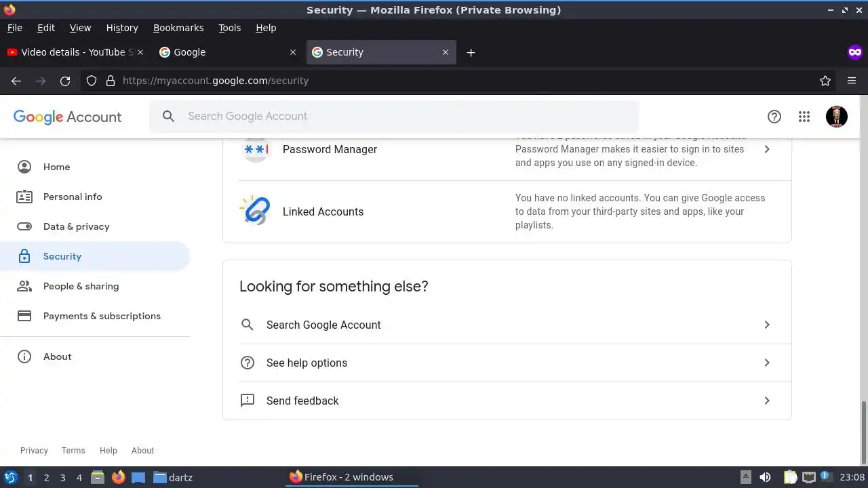This screenshot has width=868, height=488.
Task: Open Google apps grid icon
Action: (804, 117)
